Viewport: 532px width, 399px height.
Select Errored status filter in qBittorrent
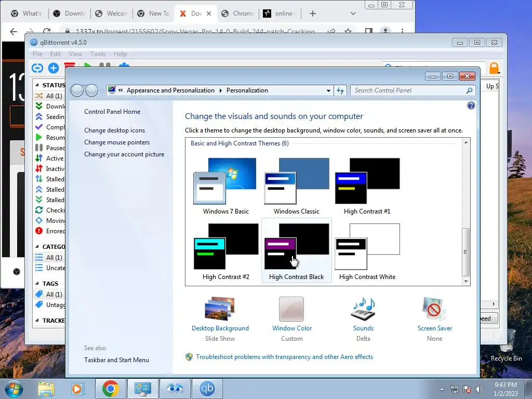49,231
